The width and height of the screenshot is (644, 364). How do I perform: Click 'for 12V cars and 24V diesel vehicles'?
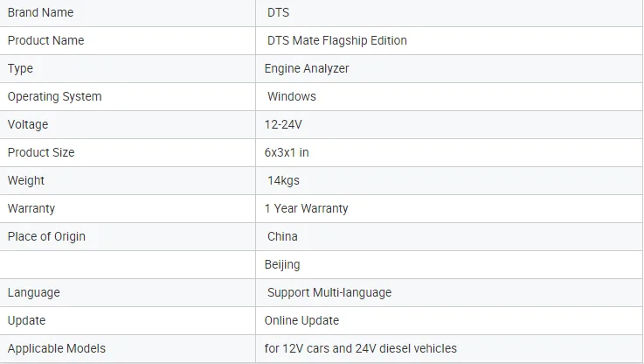360,348
